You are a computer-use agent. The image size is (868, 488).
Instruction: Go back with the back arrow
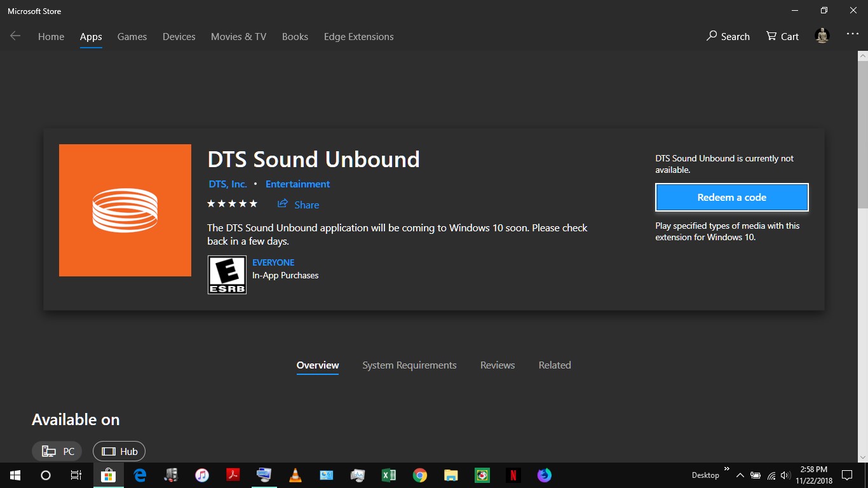pyautogui.click(x=15, y=36)
